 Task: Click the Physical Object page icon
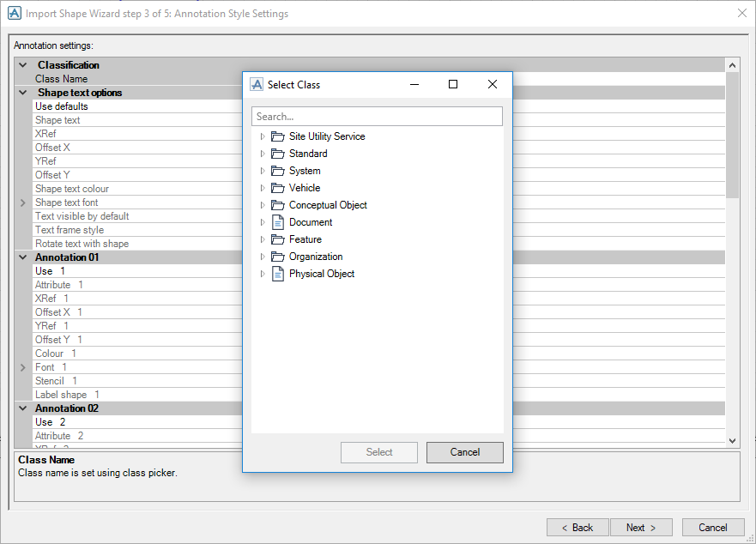click(277, 274)
